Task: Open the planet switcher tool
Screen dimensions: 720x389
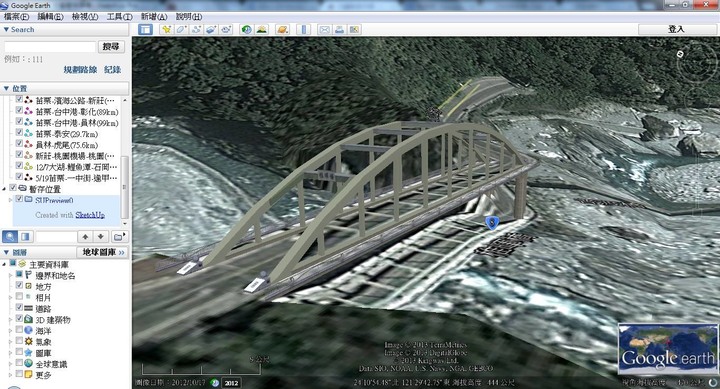Action: (282, 29)
